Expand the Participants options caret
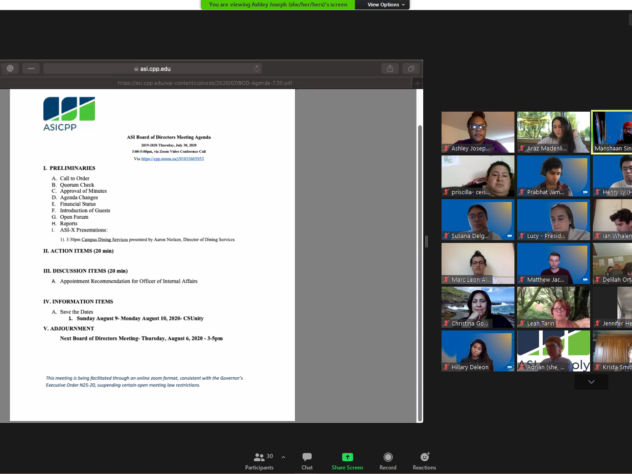This screenshot has height=474, width=632. pos(283,457)
